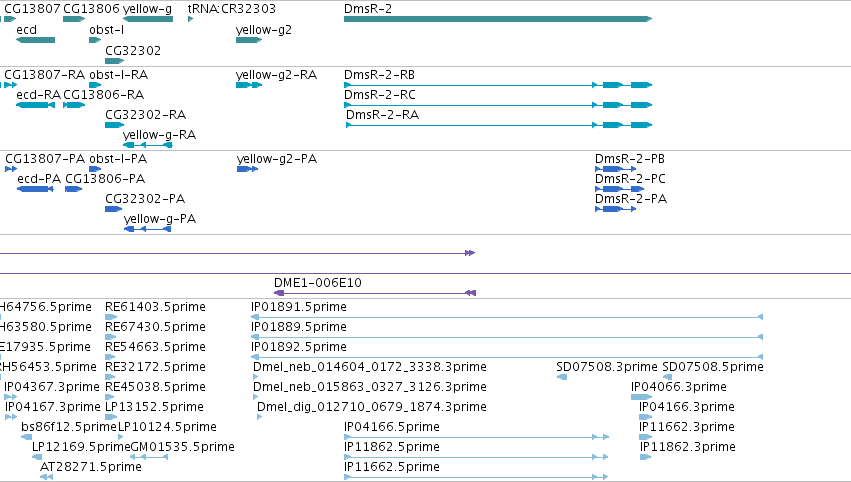Select Dmel_dig_012710_0679_1874.3prime label
The height and width of the screenshot is (482, 851).
click(x=372, y=407)
